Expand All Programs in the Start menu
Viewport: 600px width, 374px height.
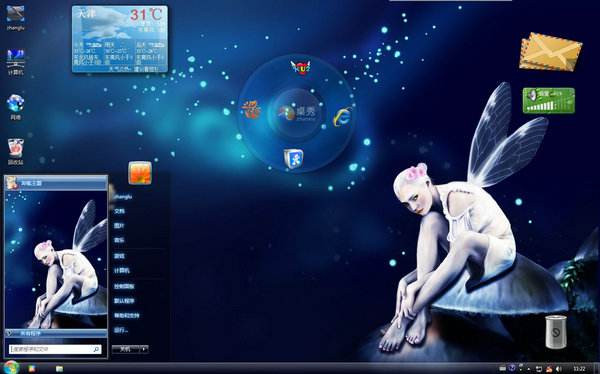(56, 333)
